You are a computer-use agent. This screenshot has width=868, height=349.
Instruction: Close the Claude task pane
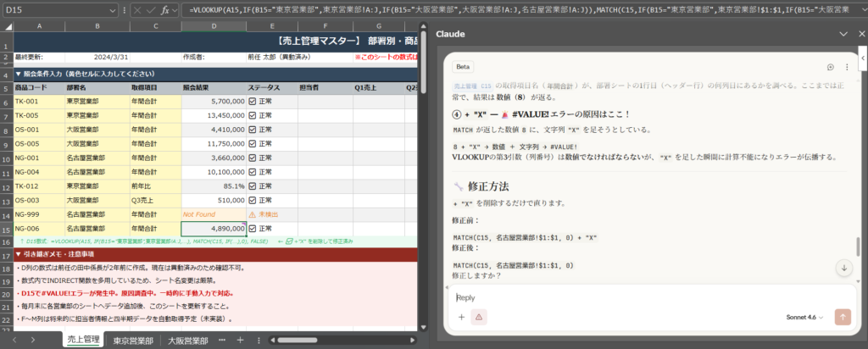click(860, 34)
